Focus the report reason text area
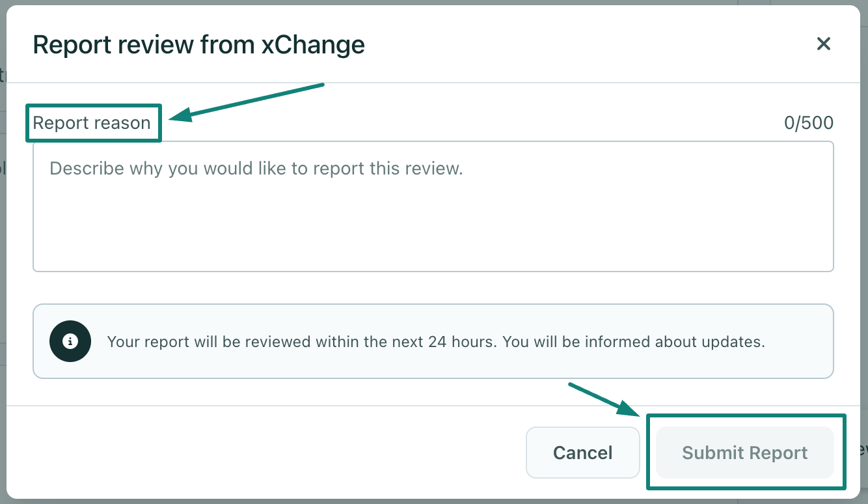This screenshot has height=504, width=868. coord(433,206)
